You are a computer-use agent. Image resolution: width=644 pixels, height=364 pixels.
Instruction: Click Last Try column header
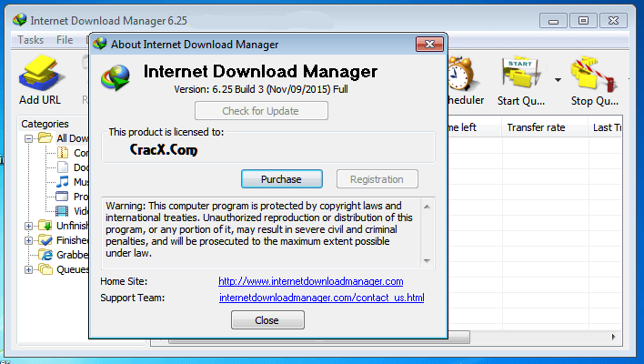click(x=607, y=127)
